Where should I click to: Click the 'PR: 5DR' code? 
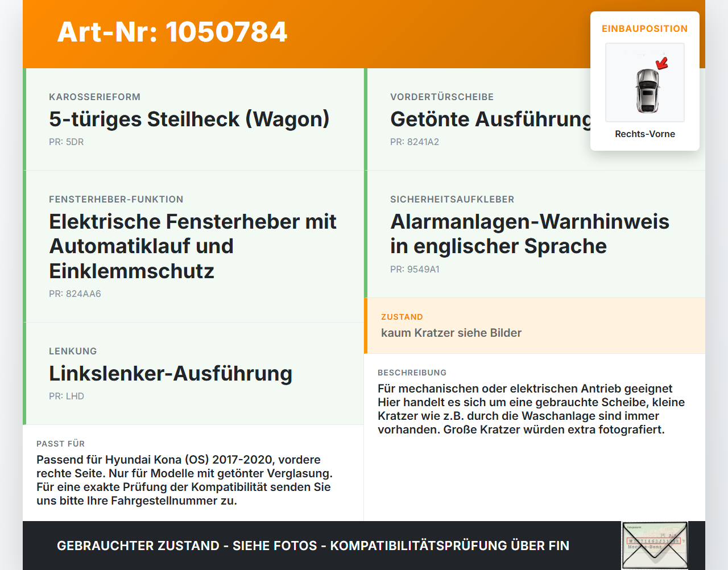click(67, 142)
